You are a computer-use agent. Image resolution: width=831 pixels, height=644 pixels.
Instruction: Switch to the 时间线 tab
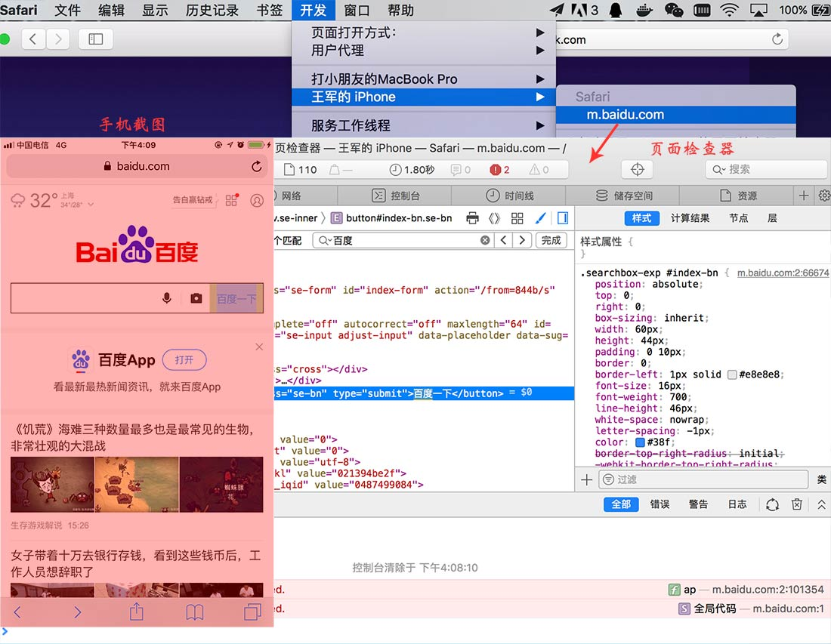(509, 196)
